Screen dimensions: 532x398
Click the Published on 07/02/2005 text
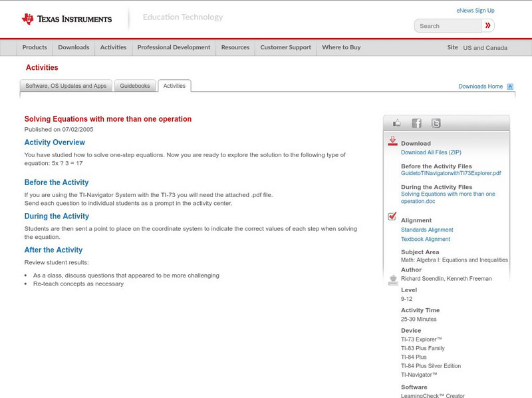coord(59,129)
